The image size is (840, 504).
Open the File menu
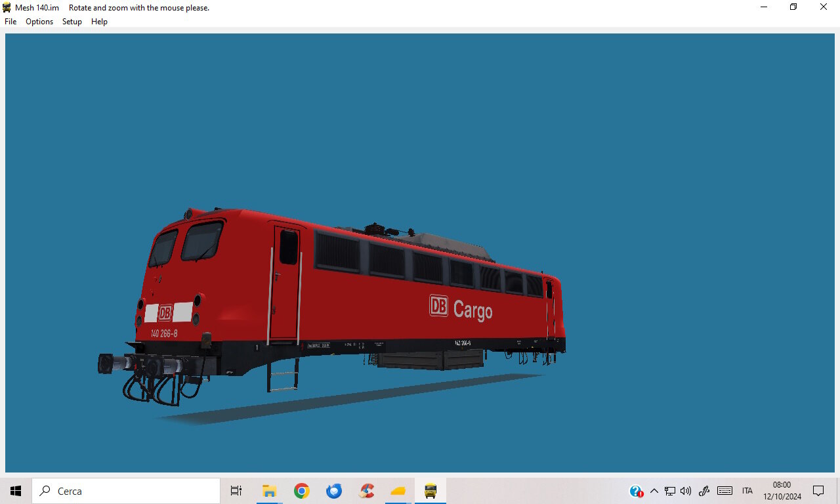pos(10,22)
